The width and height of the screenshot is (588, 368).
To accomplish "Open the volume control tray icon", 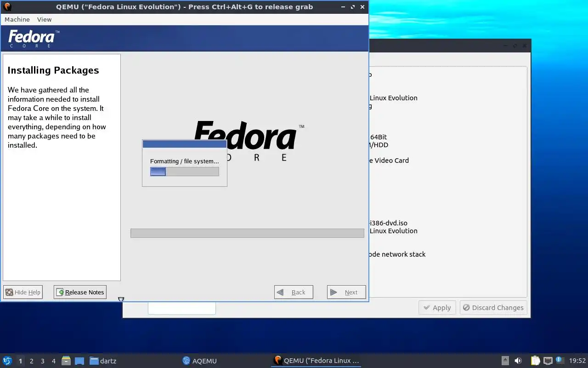I will point(518,361).
